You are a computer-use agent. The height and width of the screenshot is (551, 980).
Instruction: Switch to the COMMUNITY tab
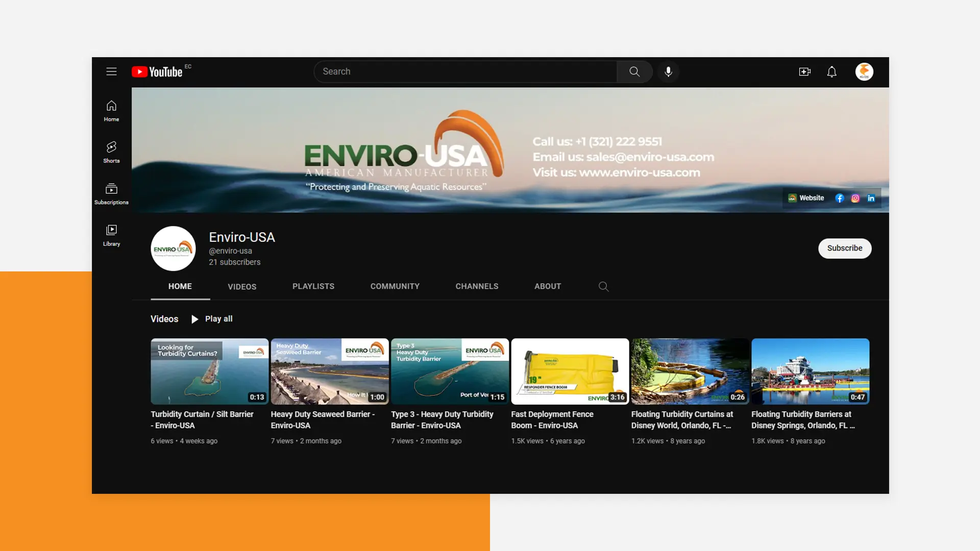[395, 286]
